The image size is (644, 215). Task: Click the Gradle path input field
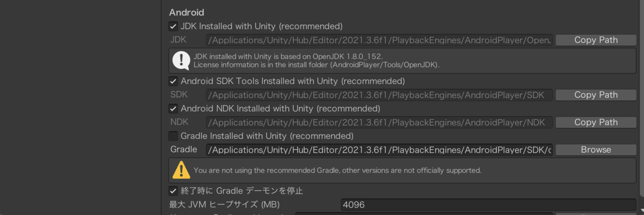click(379, 149)
